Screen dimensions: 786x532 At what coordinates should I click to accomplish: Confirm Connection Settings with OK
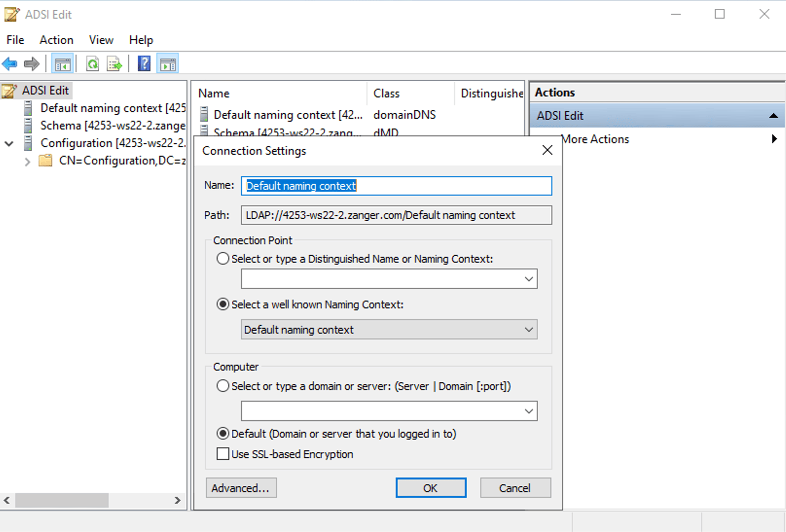pos(430,488)
